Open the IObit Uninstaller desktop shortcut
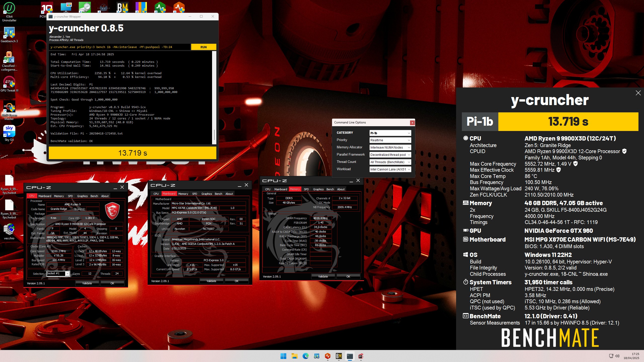This screenshot has width=644, height=362. click(x=9, y=12)
